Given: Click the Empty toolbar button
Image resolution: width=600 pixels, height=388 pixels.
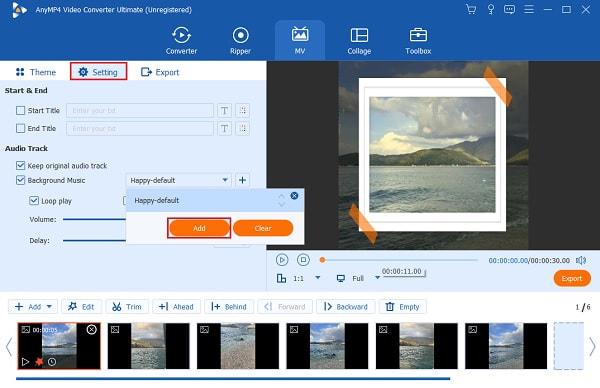Looking at the screenshot, I should coord(403,306).
